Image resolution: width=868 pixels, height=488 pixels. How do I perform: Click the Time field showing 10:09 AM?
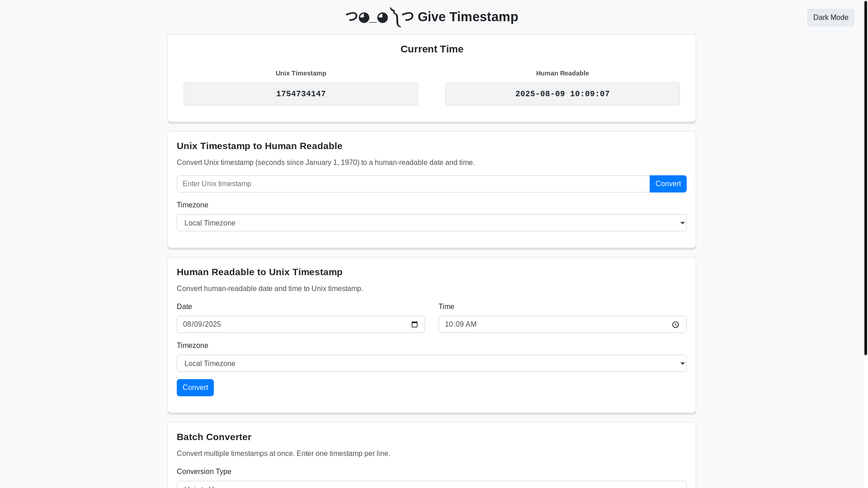562,324
